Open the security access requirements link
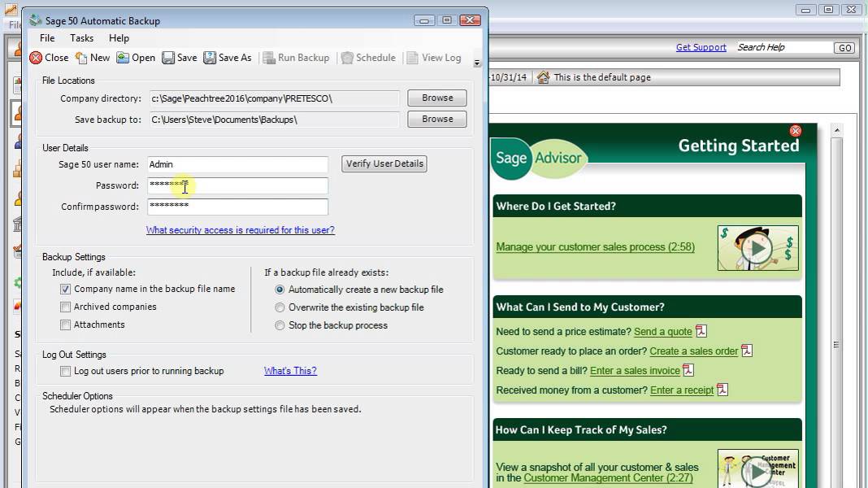The width and height of the screenshot is (868, 488). [241, 230]
